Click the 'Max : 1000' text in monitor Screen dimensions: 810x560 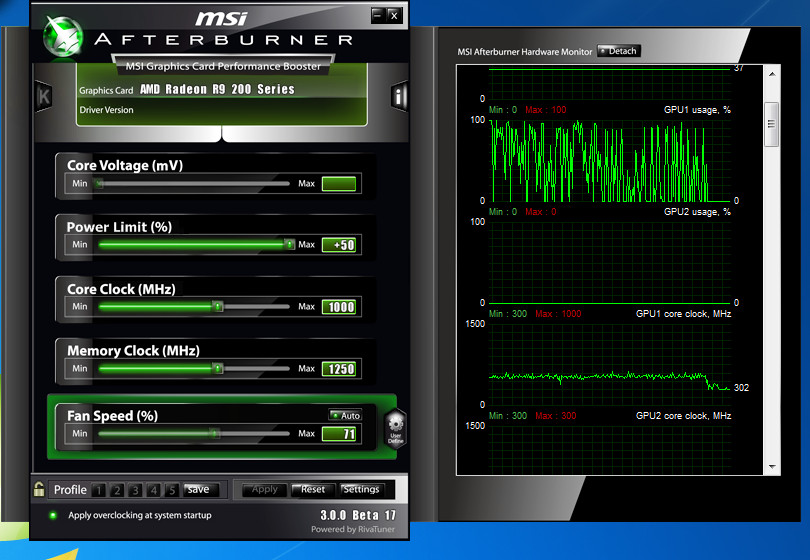point(558,314)
